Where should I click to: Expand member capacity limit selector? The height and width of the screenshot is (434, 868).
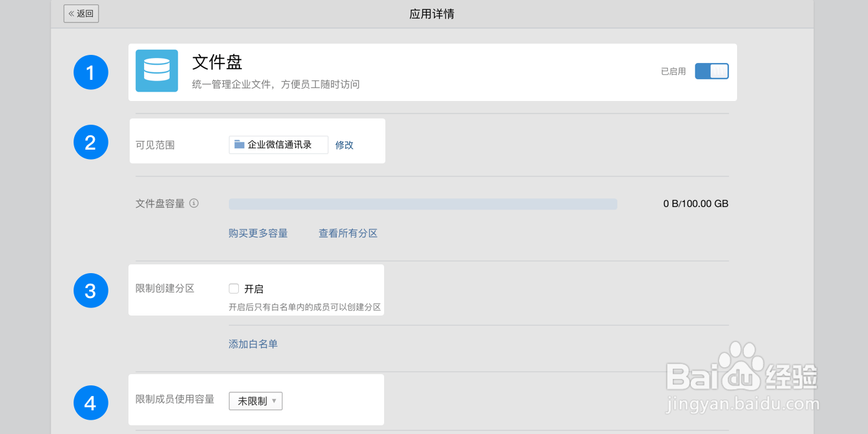tap(255, 401)
